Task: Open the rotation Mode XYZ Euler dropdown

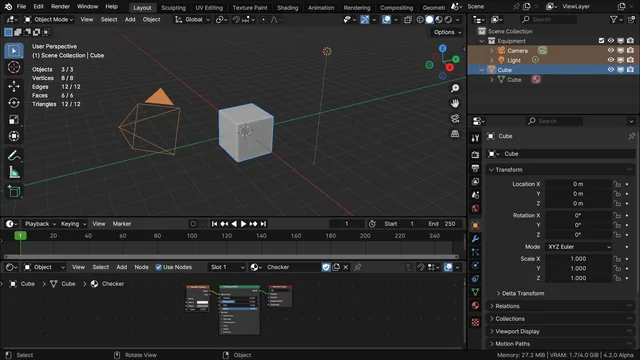Action: [x=579, y=247]
